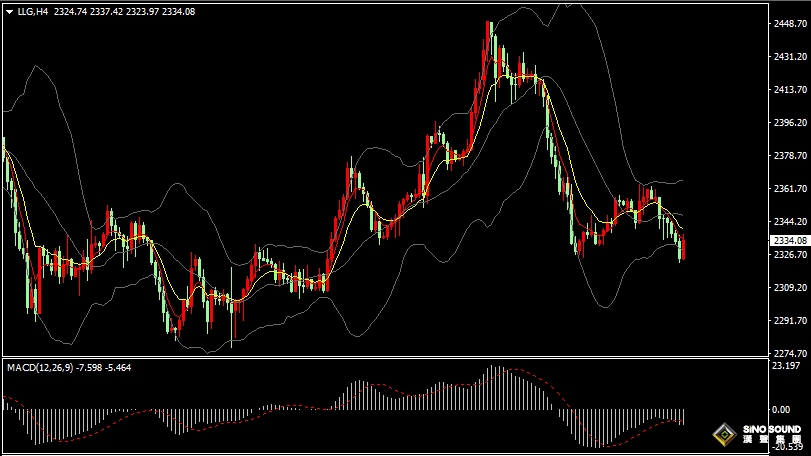Click the 23.197 MACD scale label
811x456 pixels.
coord(787,366)
